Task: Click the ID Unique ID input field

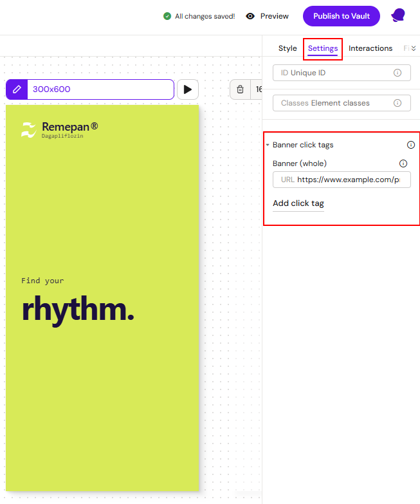Action: point(342,73)
